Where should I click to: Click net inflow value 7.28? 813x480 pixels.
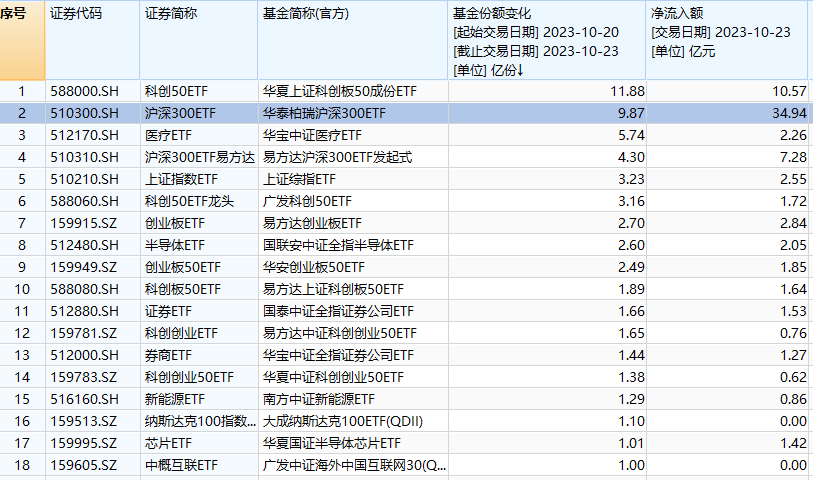pos(793,157)
